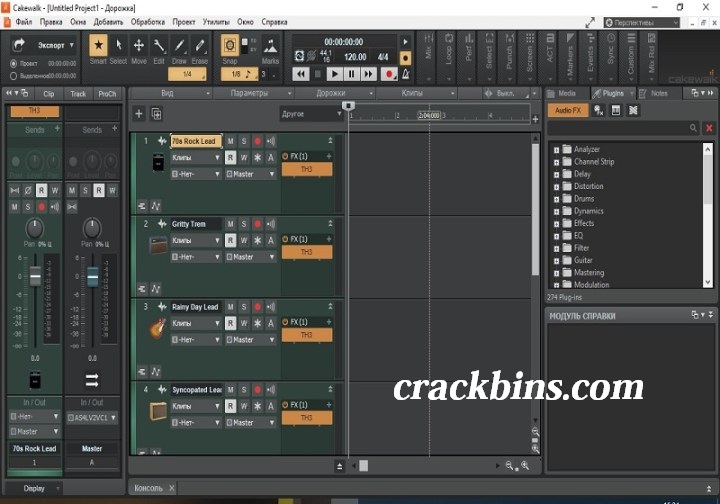The width and height of the screenshot is (720, 504).
Task: Choose the Select tool arrow
Action: (x=118, y=45)
